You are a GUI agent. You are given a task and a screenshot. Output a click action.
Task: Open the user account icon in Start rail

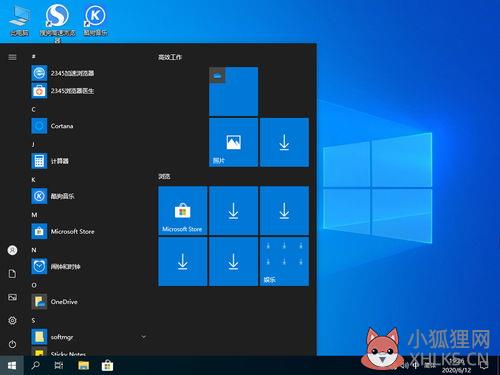[12, 250]
